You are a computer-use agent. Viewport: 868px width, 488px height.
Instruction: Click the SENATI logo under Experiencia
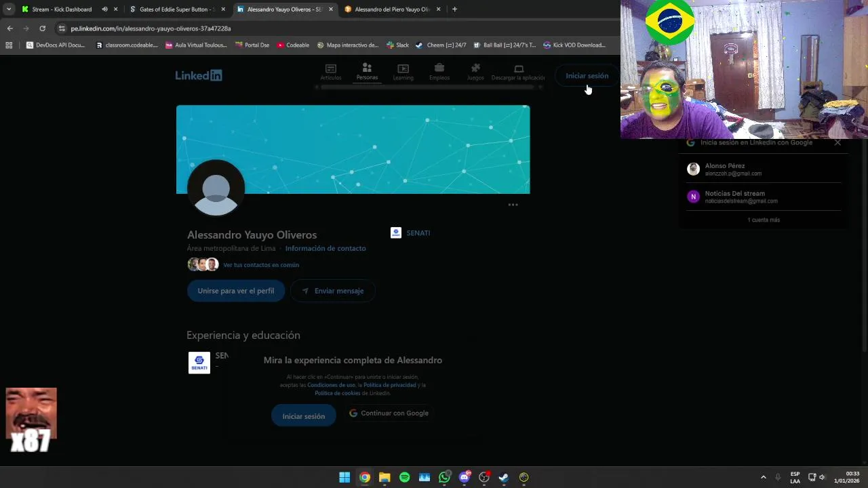pos(199,363)
